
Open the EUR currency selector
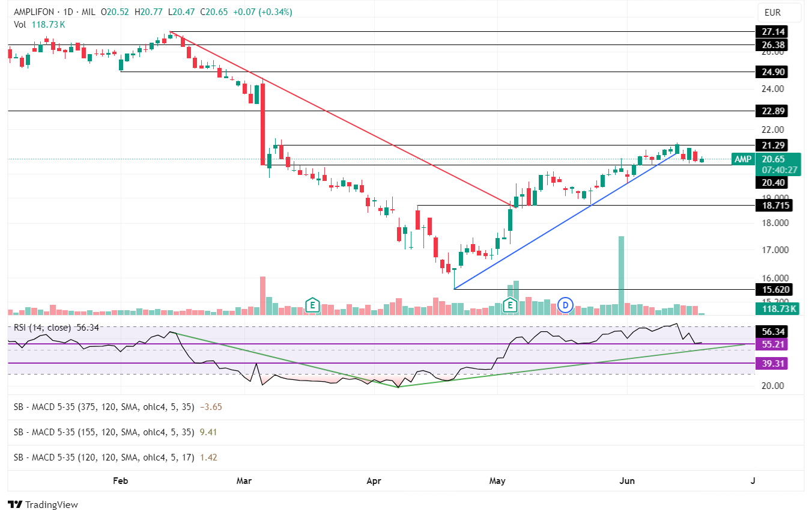(x=780, y=12)
